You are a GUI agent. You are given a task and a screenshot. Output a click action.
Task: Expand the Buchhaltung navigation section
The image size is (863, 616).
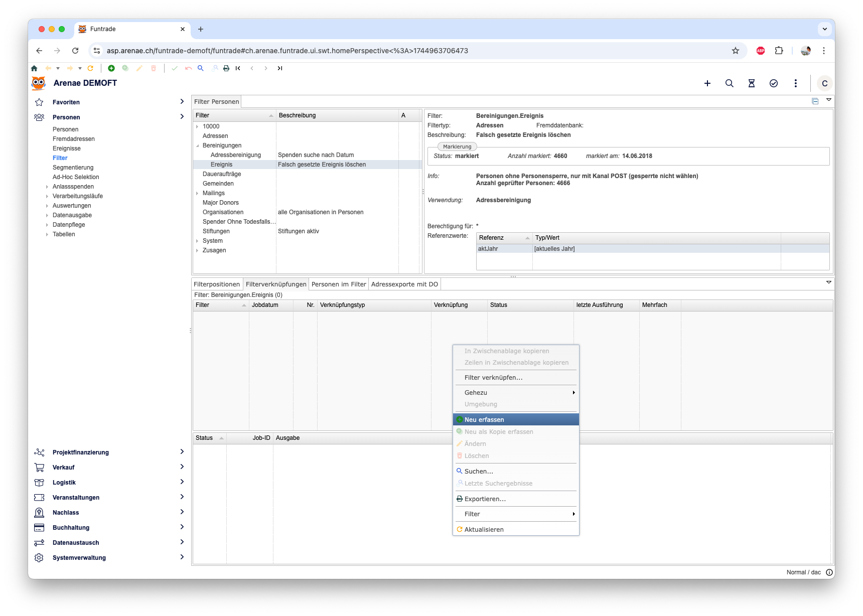click(x=182, y=527)
